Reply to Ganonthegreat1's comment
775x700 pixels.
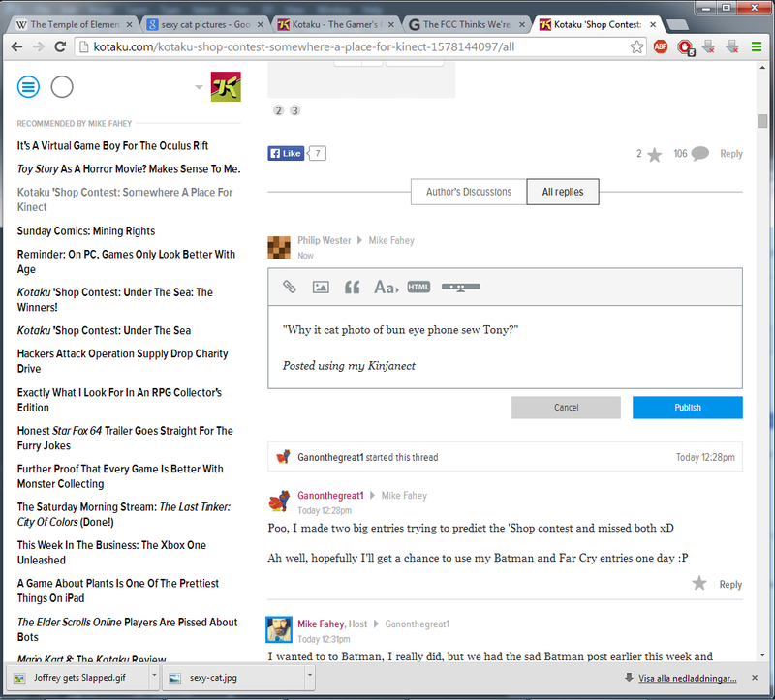(x=730, y=585)
